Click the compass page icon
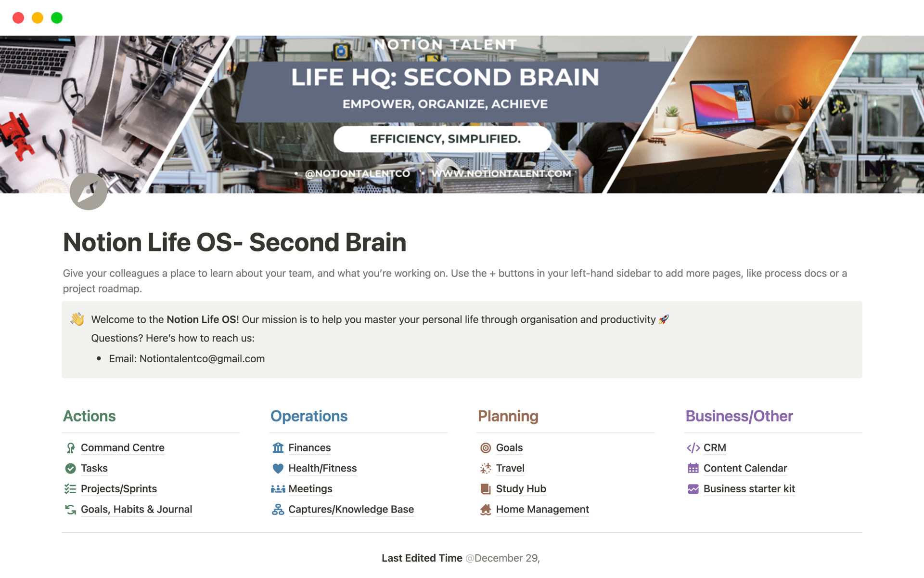Screen dimensions: 924x578 (89, 191)
